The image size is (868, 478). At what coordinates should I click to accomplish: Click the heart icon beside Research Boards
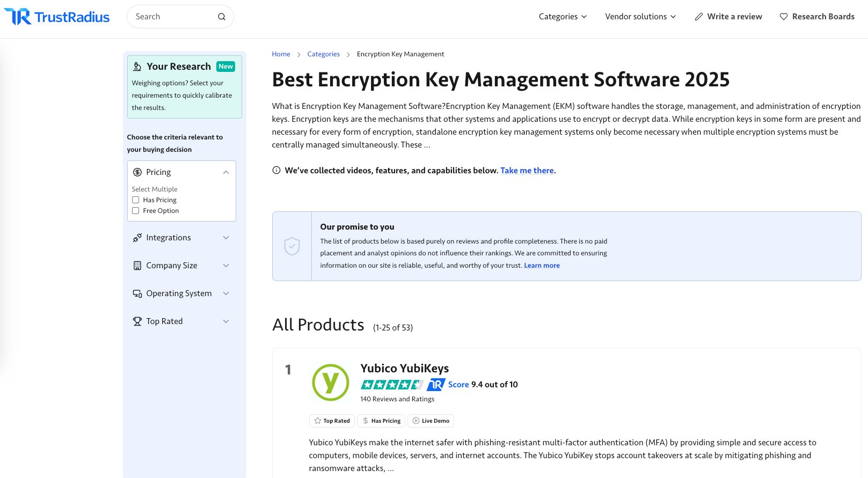[784, 17]
